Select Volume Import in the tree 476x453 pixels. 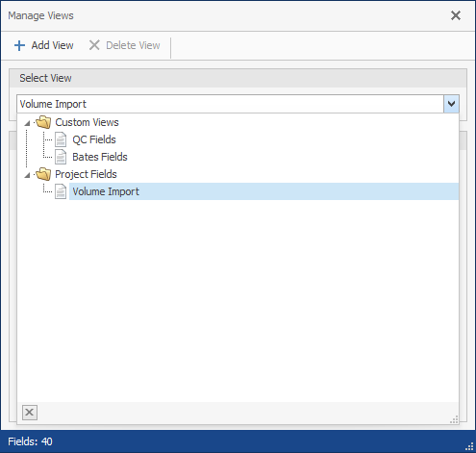(106, 191)
